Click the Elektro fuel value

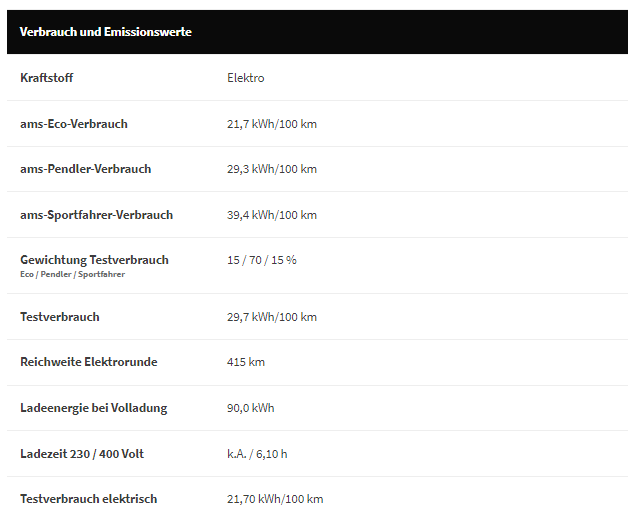point(245,78)
